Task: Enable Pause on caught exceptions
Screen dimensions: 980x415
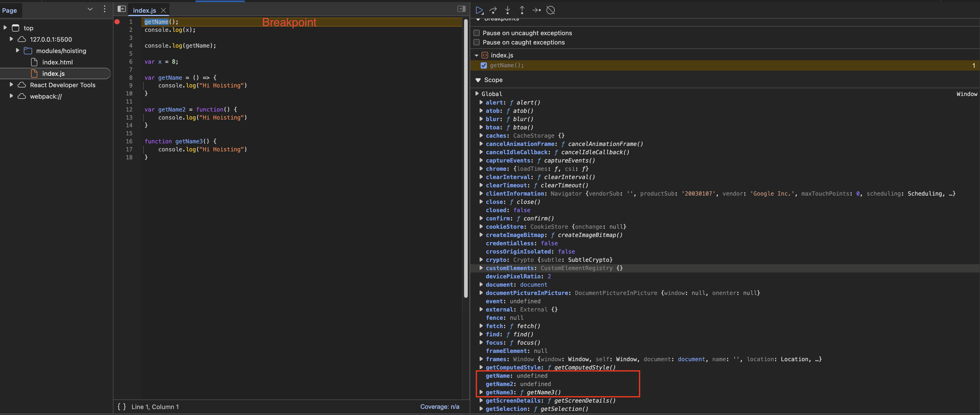Action: tap(476, 42)
